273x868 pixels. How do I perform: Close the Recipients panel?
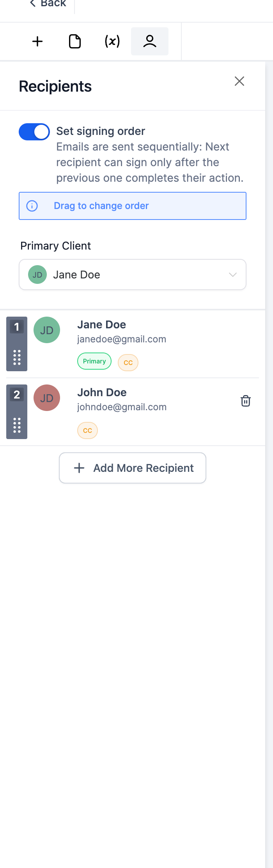pos(239,81)
